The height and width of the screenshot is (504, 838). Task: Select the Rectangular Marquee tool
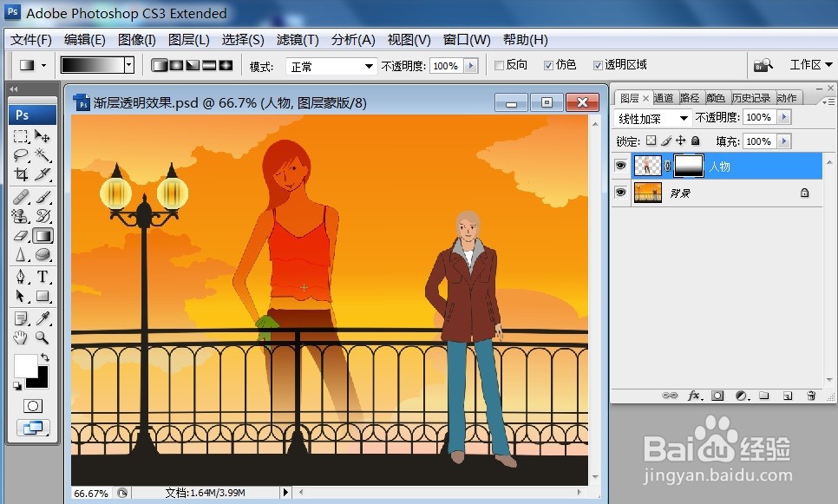21,137
